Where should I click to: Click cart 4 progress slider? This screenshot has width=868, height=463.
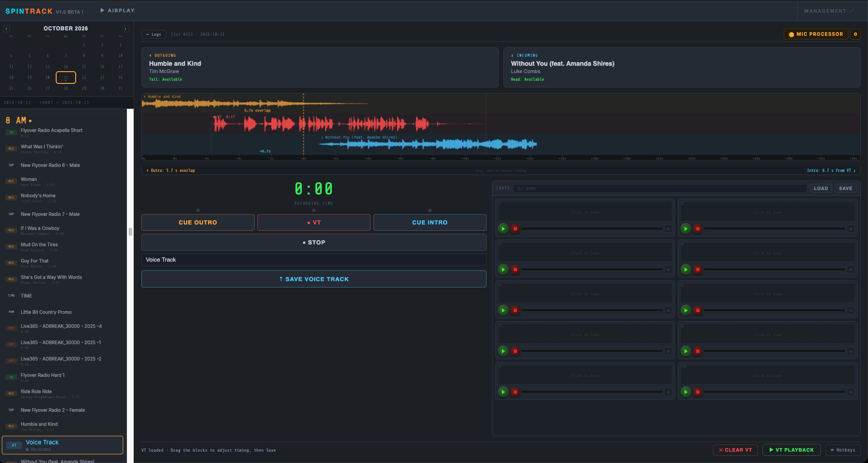pyautogui.click(x=774, y=269)
